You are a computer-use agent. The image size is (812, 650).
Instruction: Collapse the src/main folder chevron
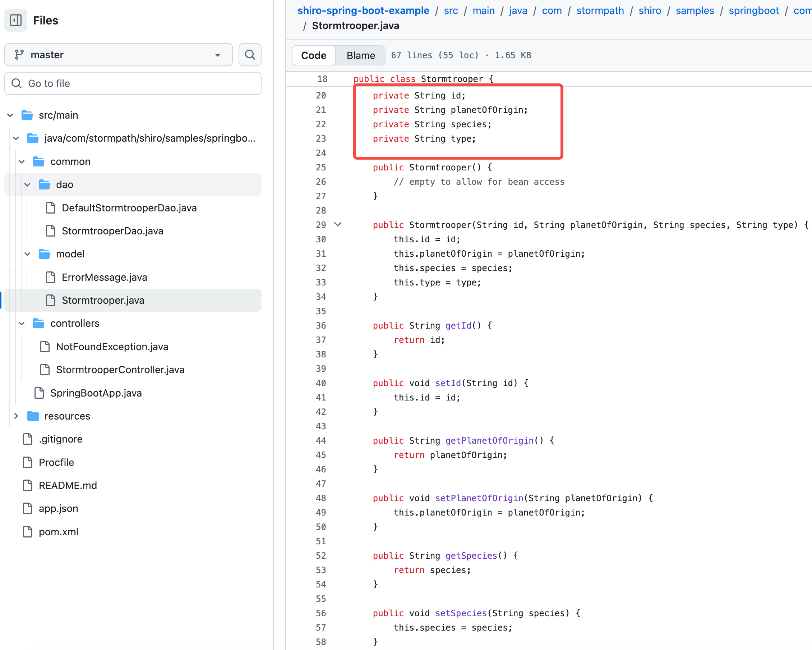point(10,115)
